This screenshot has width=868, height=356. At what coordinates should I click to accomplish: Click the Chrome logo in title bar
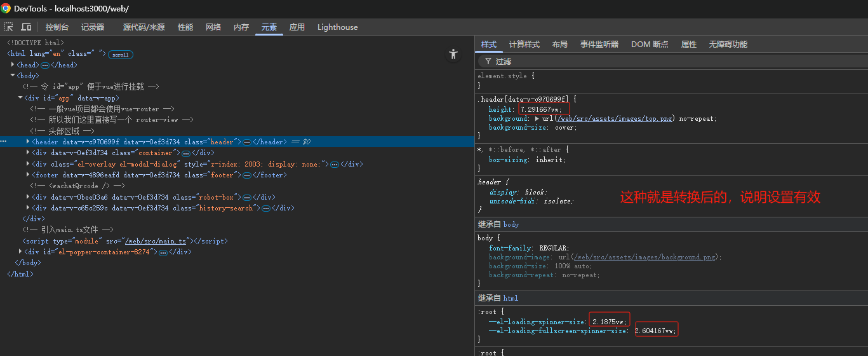pos(6,8)
